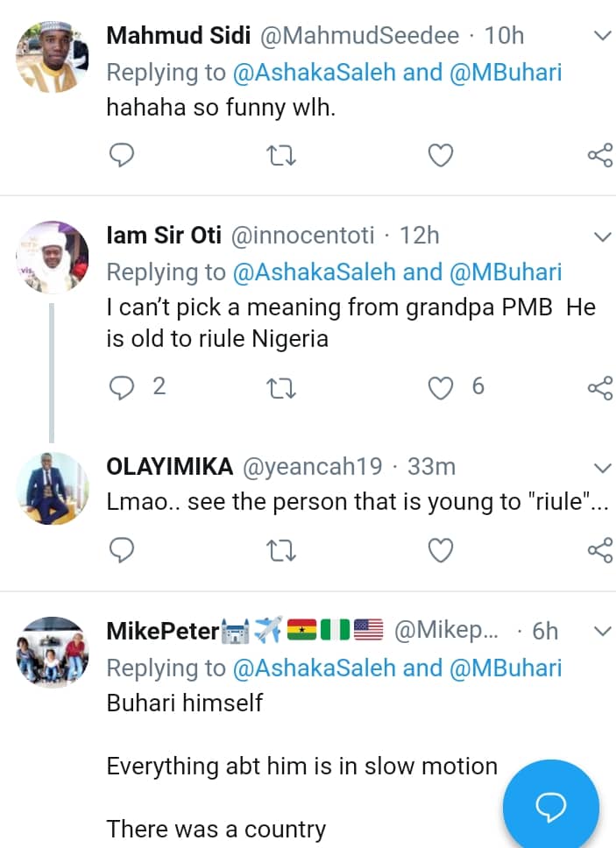Reply to Mahmud Sidi's tweet
The image size is (616, 848).
click(x=122, y=156)
